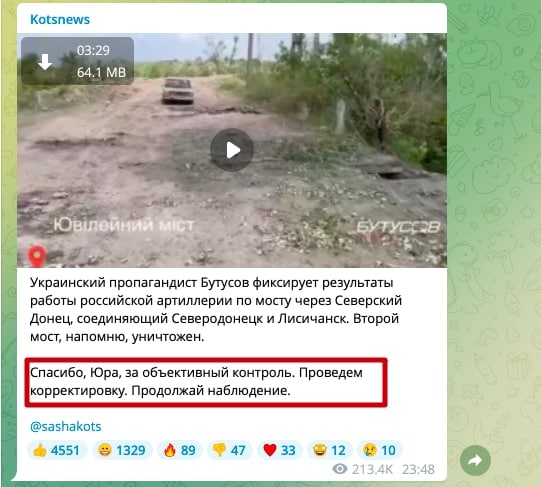This screenshot has height=487, width=541.
Task: Tap the thumbs-down reaction with 47
Action: coord(229,450)
